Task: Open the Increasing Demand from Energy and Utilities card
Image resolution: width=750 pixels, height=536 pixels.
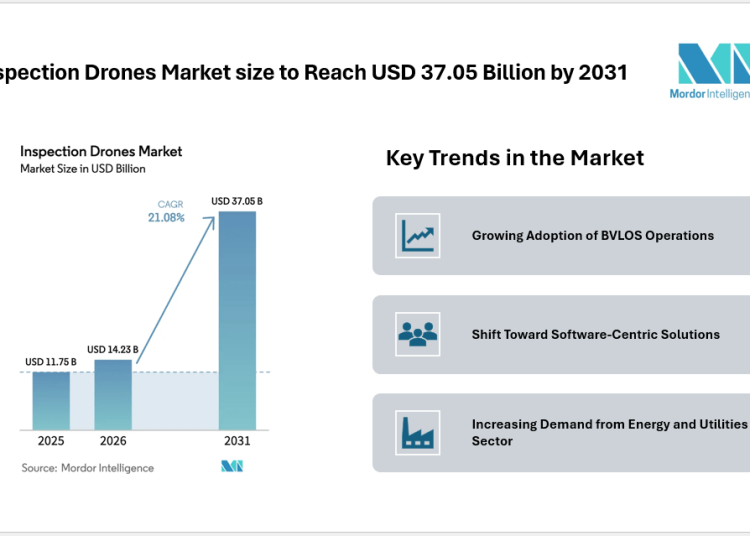Action: pos(561,432)
